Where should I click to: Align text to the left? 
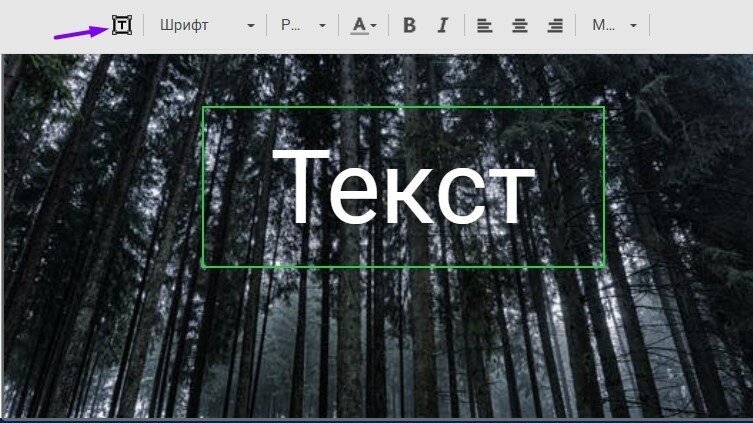(484, 25)
